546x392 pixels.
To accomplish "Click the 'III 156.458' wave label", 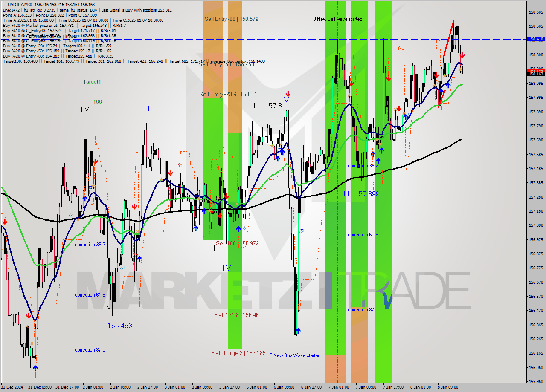I will [x=114, y=326].
